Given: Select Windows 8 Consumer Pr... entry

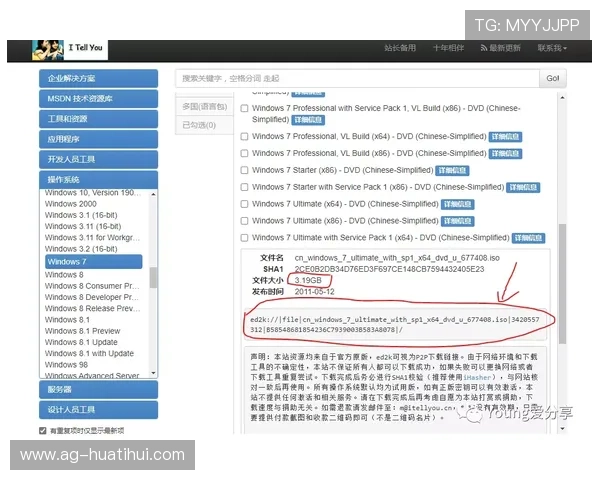Looking at the screenshot, I should coord(92,286).
